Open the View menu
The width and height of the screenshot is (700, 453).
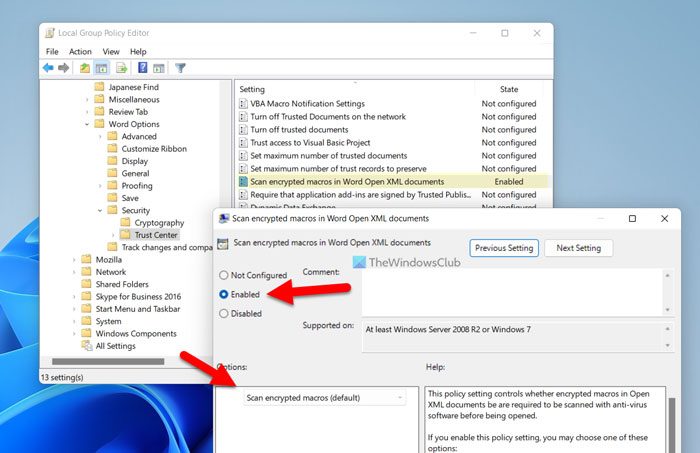pos(111,52)
